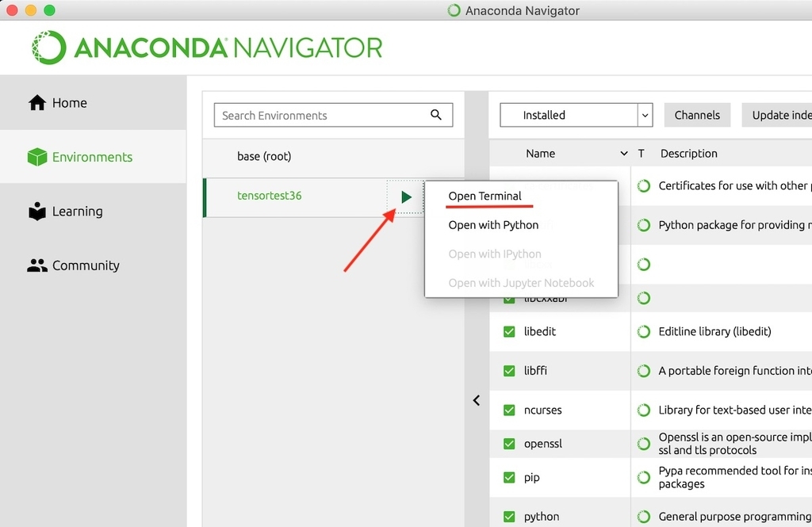
Task: Toggle the python package checkbox
Action: click(x=509, y=517)
